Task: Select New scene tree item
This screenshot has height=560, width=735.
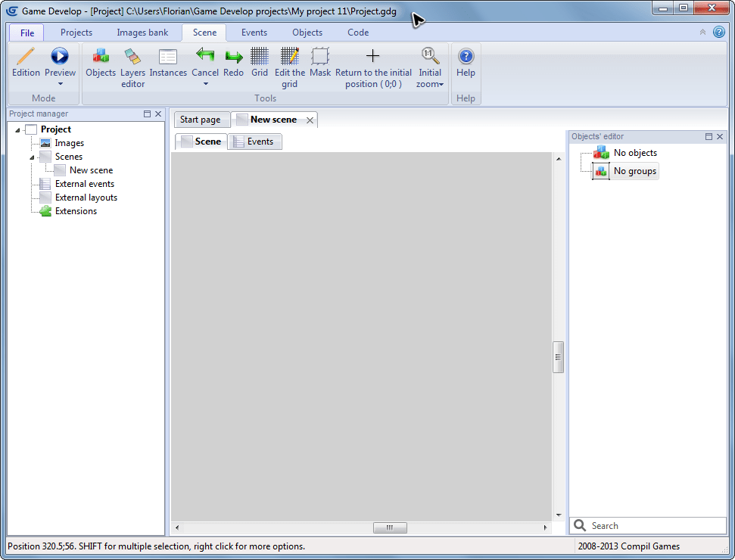Action: click(x=91, y=170)
